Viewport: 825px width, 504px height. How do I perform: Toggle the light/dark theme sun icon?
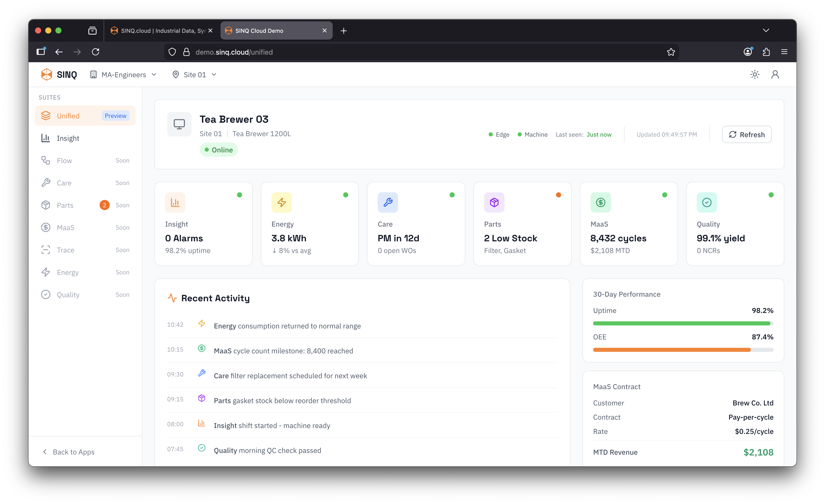click(x=754, y=74)
